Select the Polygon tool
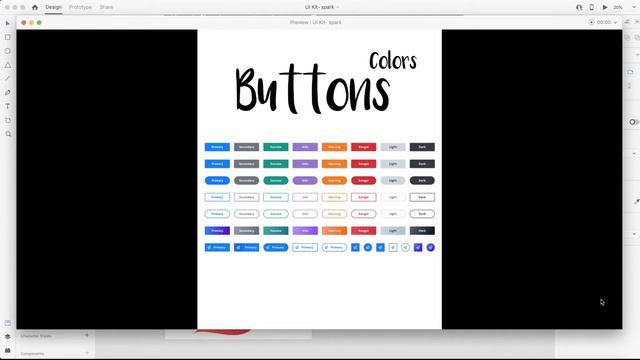The height and width of the screenshot is (360, 640). click(x=8, y=65)
